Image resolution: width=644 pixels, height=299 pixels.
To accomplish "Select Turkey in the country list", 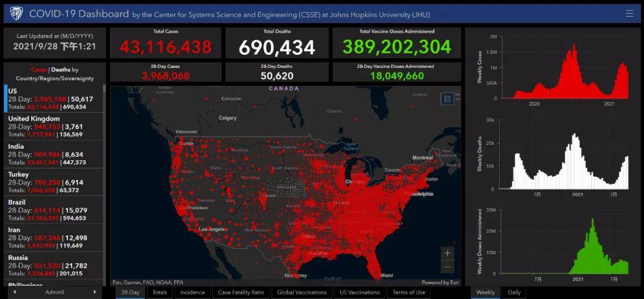I will click(x=54, y=182).
